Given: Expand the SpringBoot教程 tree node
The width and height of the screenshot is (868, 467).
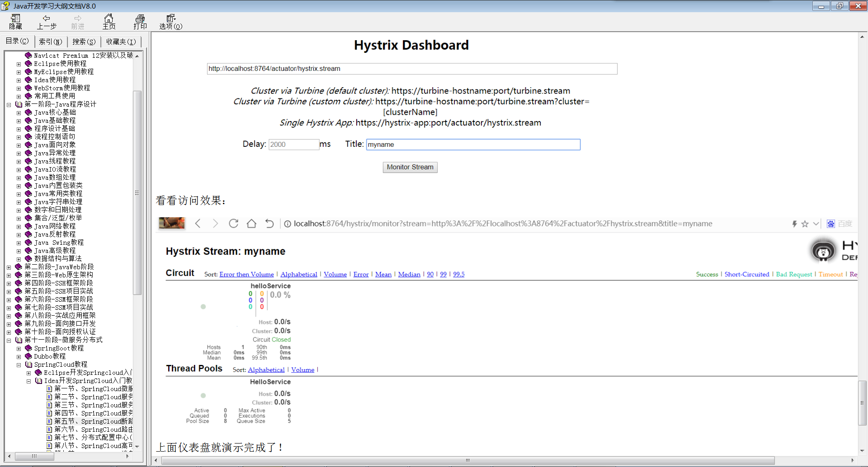Looking at the screenshot, I should click(x=19, y=348).
